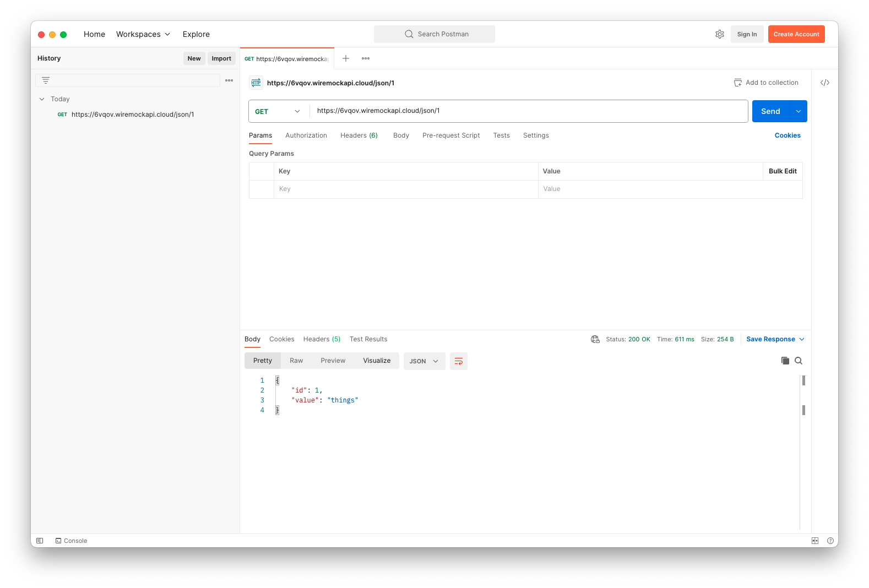Expand the Save Response dropdown
Image resolution: width=869 pixels, height=588 pixels.
tap(802, 339)
